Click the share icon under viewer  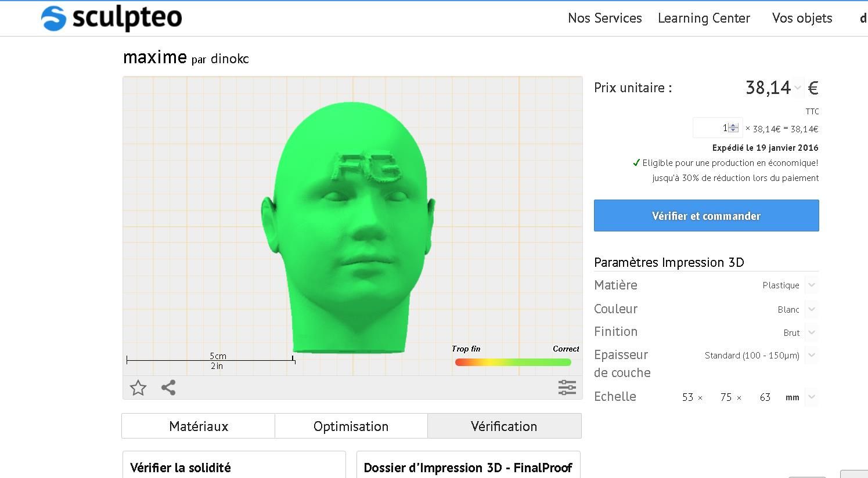click(x=168, y=388)
